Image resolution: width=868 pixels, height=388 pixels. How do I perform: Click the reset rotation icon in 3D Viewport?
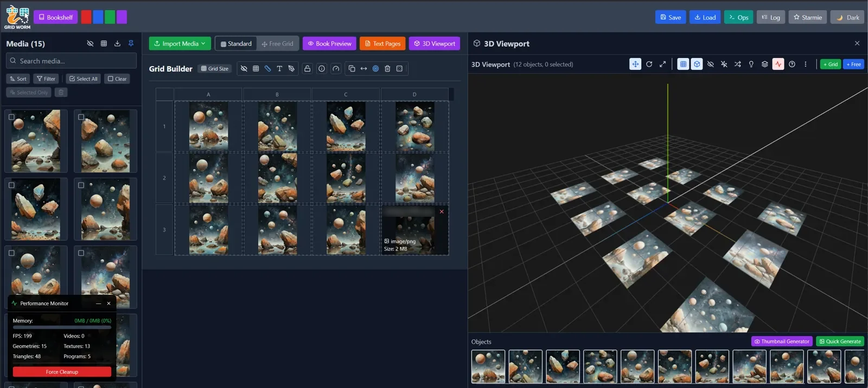pos(649,64)
